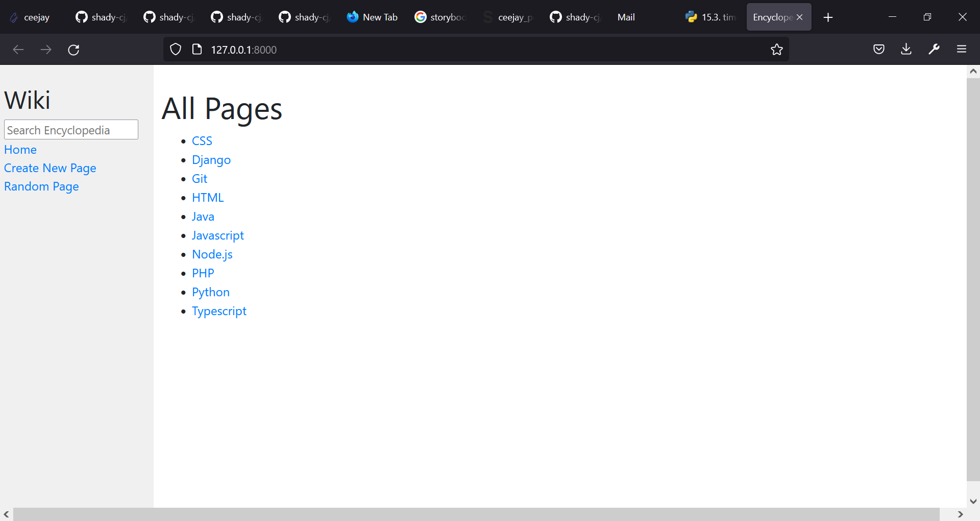This screenshot has width=980, height=521.
Task: Close the Encyclopedia tab
Action: 800,17
